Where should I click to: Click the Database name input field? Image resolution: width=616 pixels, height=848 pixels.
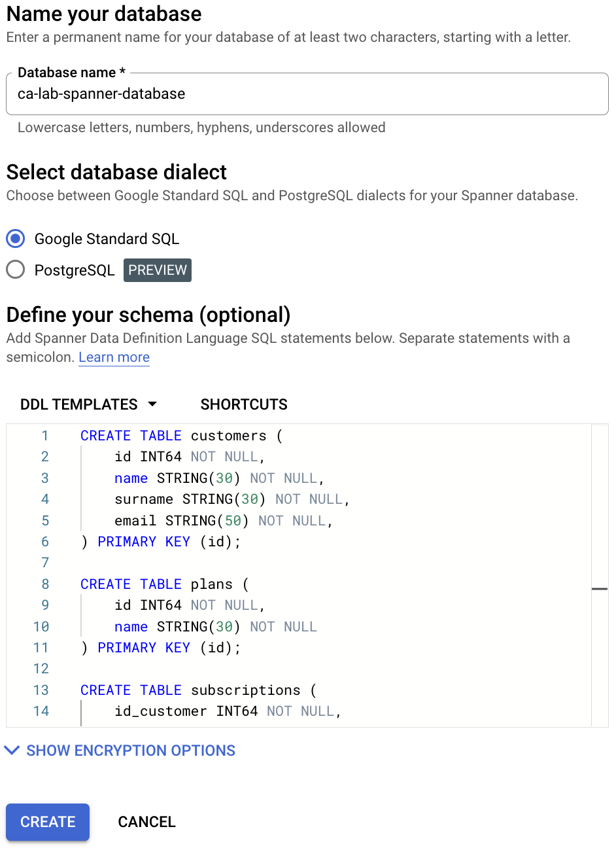(x=307, y=94)
